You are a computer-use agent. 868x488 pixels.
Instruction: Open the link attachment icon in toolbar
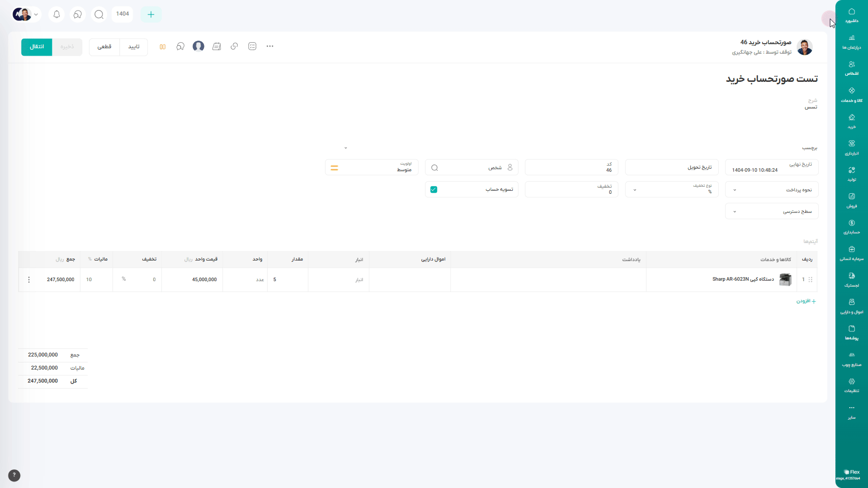pyautogui.click(x=234, y=46)
